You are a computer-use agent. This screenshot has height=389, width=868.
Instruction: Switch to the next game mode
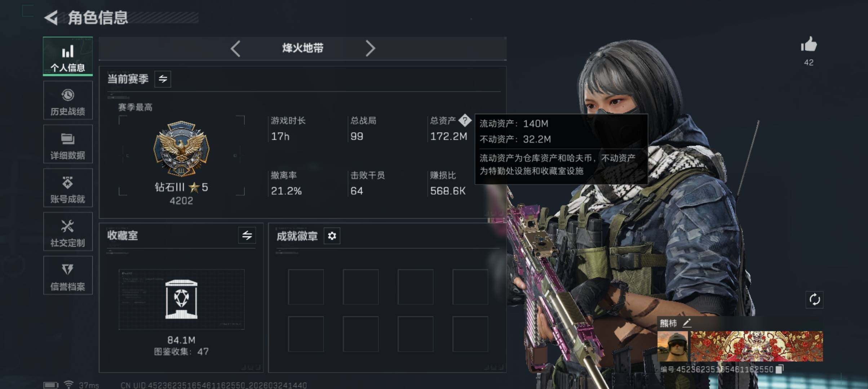[370, 48]
